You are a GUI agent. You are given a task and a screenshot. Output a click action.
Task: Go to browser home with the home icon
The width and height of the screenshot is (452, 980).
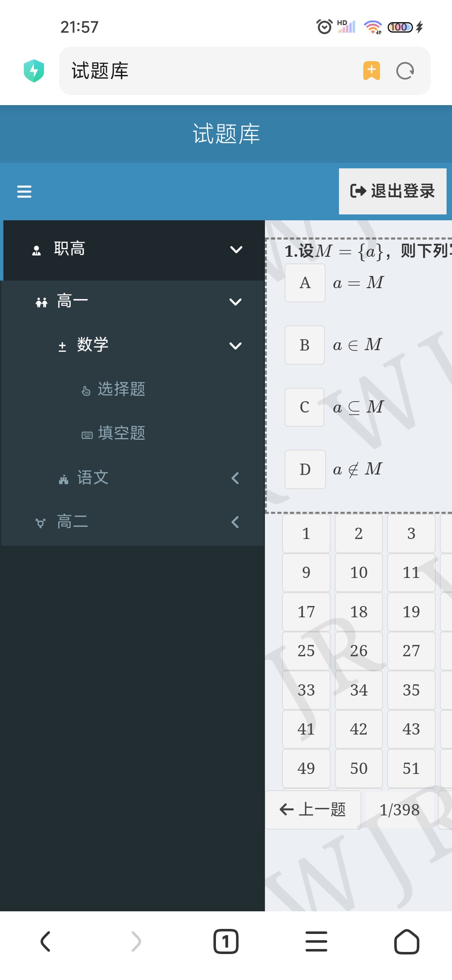(x=406, y=941)
